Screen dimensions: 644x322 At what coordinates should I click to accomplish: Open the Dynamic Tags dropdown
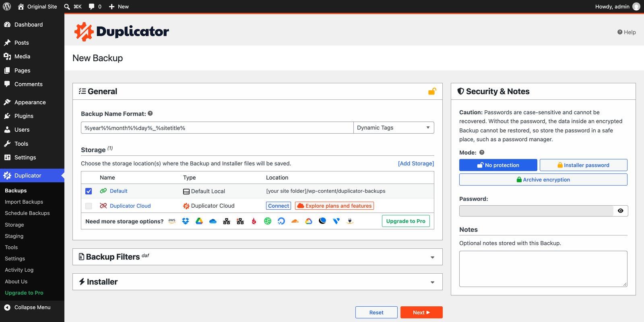coord(394,128)
